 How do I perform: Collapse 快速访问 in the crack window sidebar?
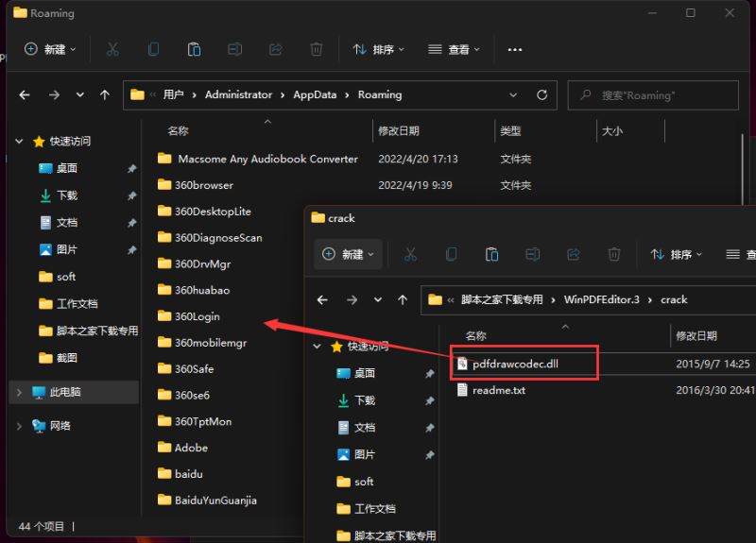317,347
